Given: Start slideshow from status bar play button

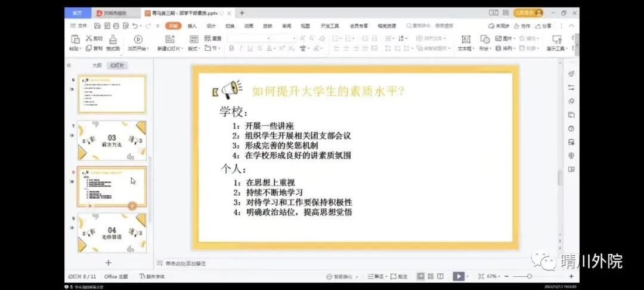Looking at the screenshot, I should tap(458, 276).
